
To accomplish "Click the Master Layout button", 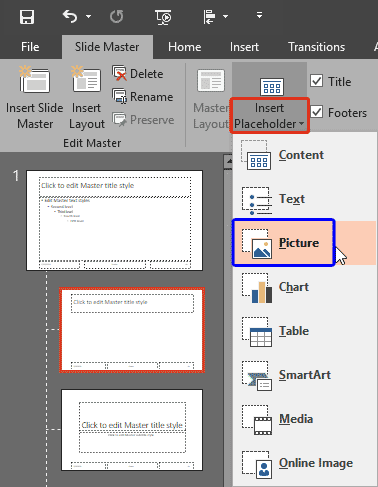I will click(x=211, y=99).
